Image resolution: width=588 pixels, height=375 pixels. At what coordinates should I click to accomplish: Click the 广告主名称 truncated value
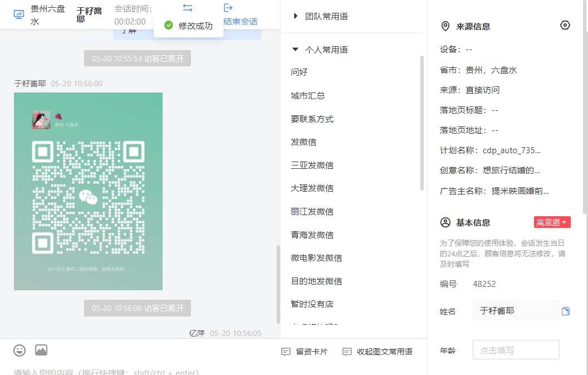(x=520, y=191)
